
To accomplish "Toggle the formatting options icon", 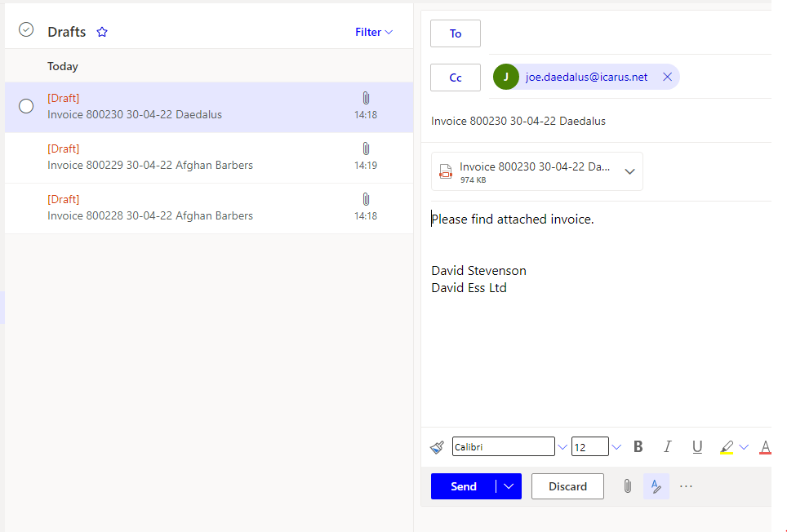I will click(x=656, y=486).
